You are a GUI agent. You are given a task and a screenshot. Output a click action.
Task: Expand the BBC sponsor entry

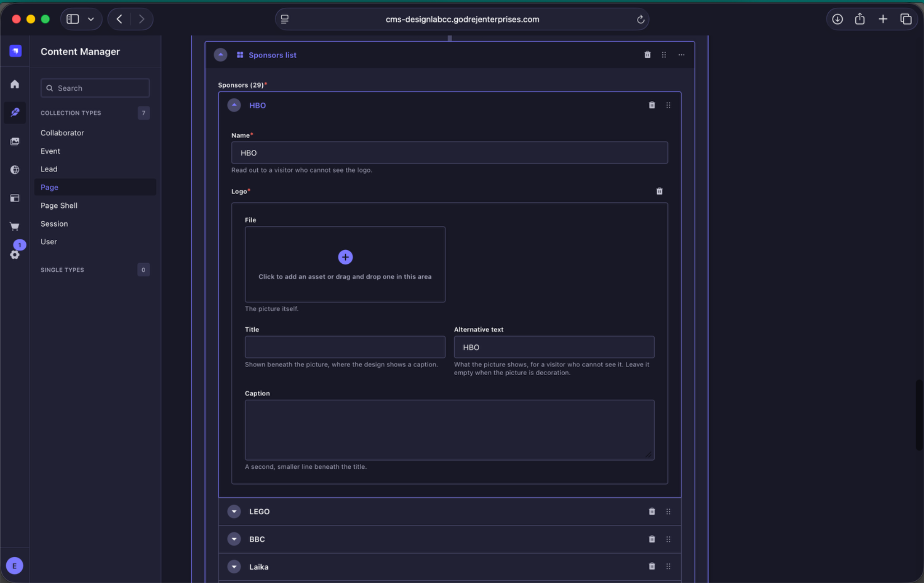pyautogui.click(x=234, y=539)
